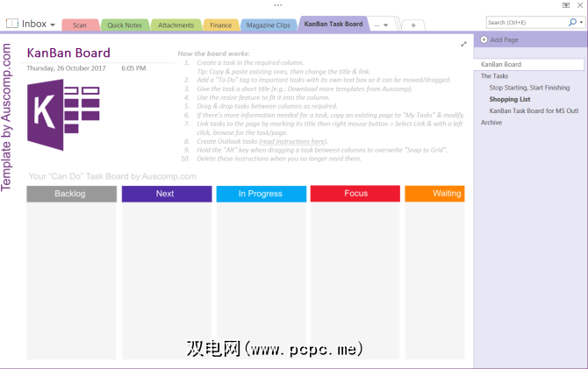Select the Finance section tab
Image resolution: width=588 pixels, height=369 pixels.
(x=219, y=25)
